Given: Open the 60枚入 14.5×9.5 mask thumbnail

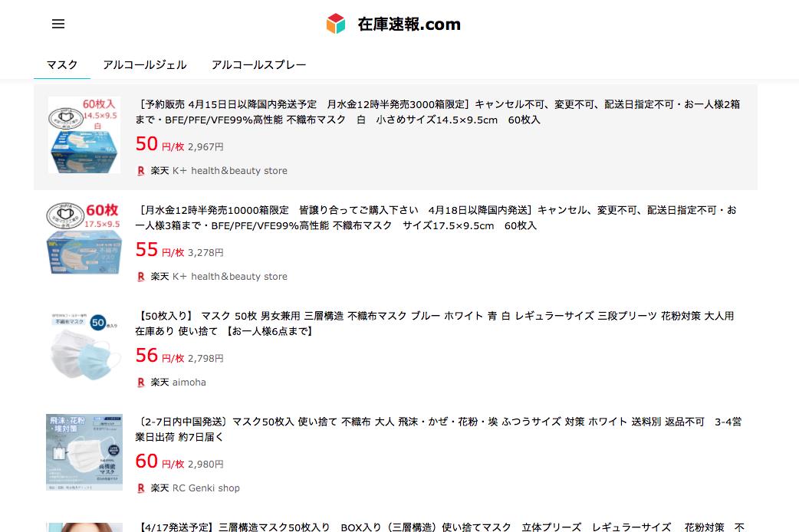Looking at the screenshot, I should coord(84,135).
